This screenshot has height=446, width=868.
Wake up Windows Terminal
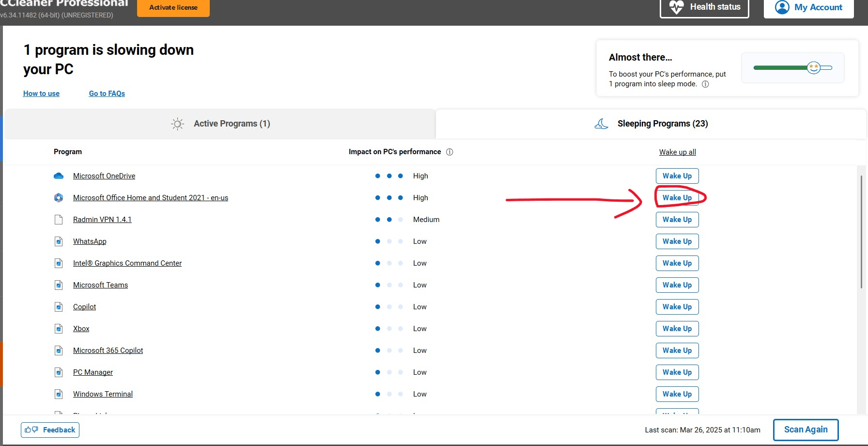pos(677,394)
